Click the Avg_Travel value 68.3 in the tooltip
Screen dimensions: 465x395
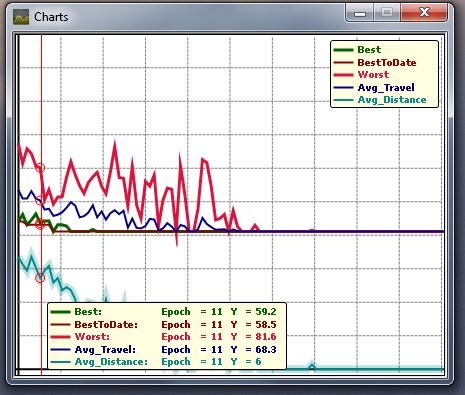tap(266, 349)
